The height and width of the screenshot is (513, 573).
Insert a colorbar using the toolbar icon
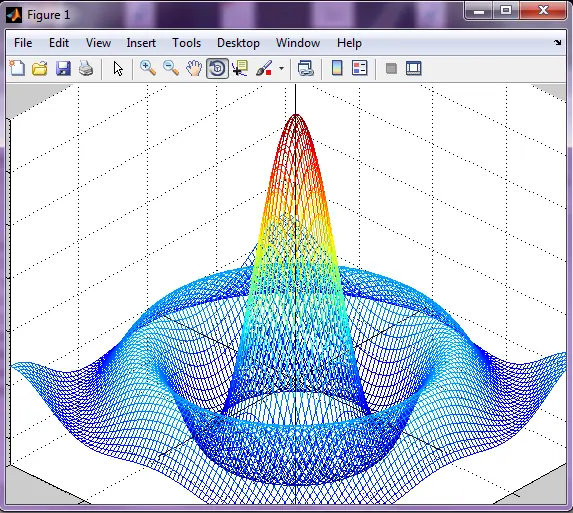[337, 68]
